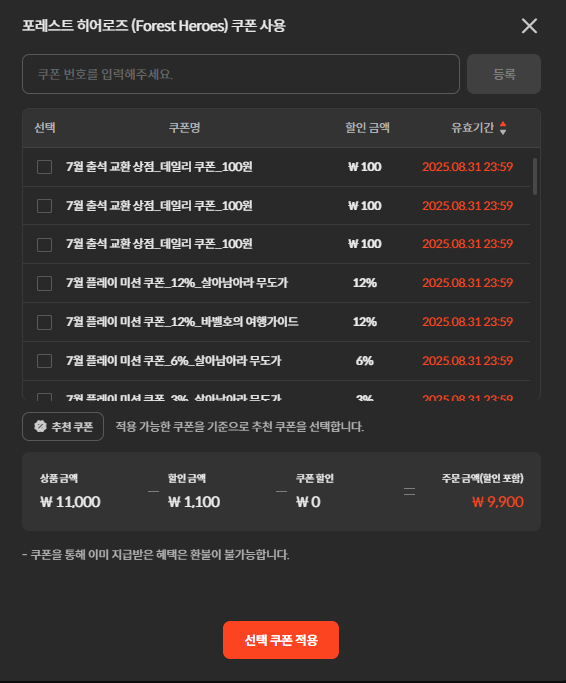Select the 12%_바벨호의 여행가이드 coupon checkbox
Image resolution: width=566 pixels, height=683 pixels.
(x=44, y=322)
